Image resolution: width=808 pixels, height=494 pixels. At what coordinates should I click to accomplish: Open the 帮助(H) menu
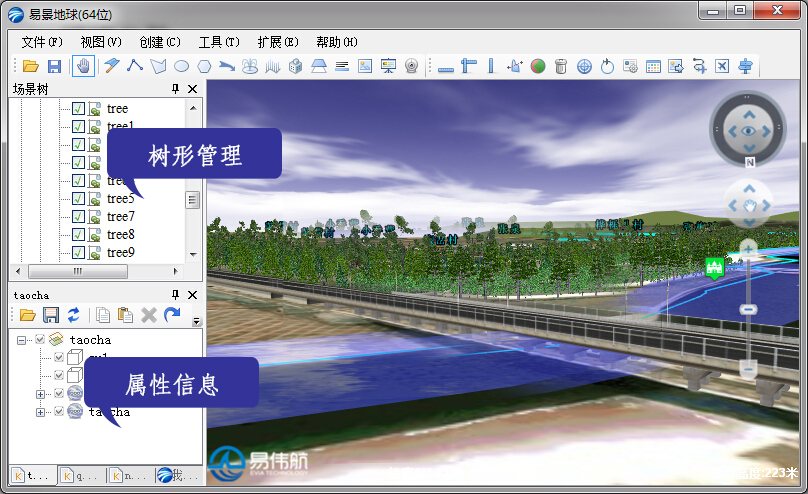point(337,42)
